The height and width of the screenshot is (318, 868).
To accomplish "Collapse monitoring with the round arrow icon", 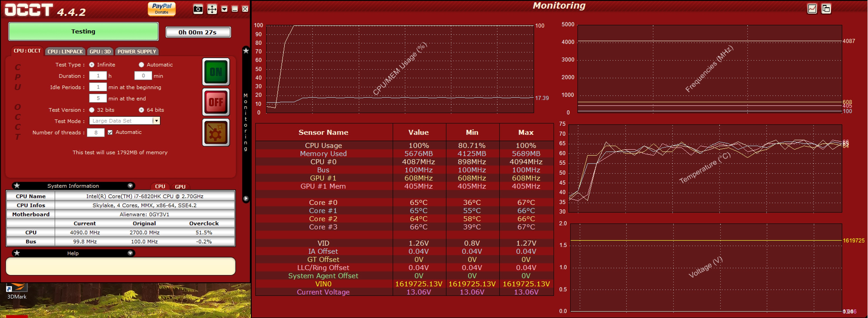I will pos(246,199).
